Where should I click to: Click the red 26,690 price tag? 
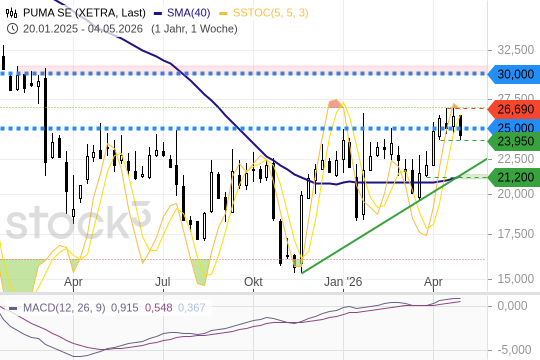tap(514, 109)
